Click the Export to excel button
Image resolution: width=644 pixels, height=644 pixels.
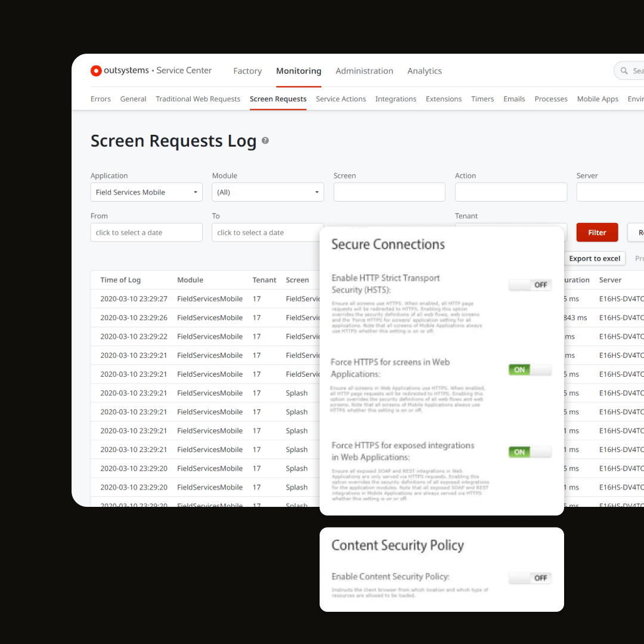pyautogui.click(x=595, y=258)
